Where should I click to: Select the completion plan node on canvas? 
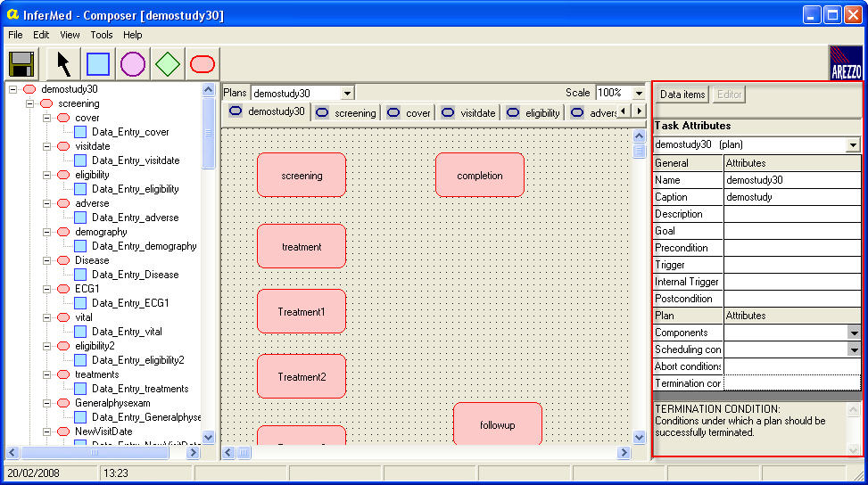coord(480,176)
